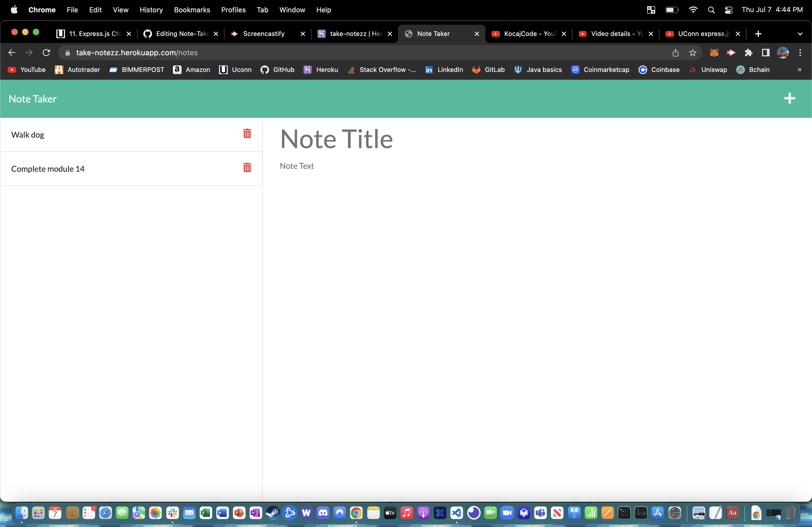This screenshot has width=812, height=527.
Task: Click the Note Title input field
Action: tap(537, 139)
